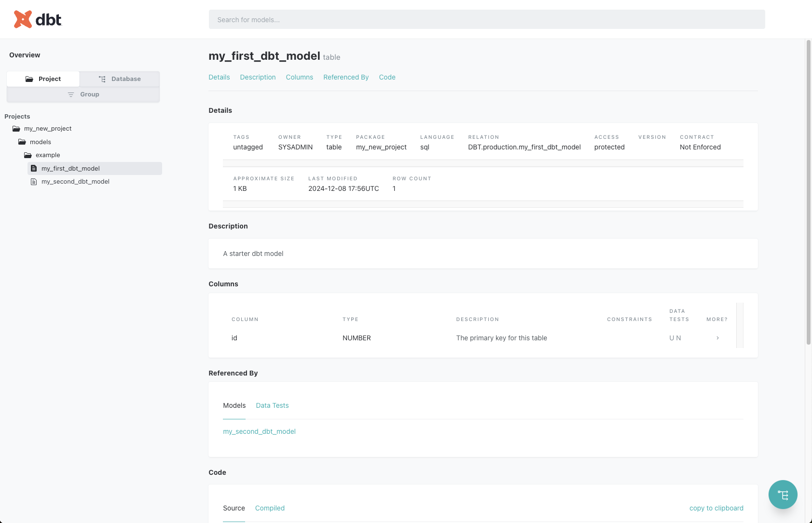Click the tree icon on the Database tab
Screen dimensions: 812x523
102,79
